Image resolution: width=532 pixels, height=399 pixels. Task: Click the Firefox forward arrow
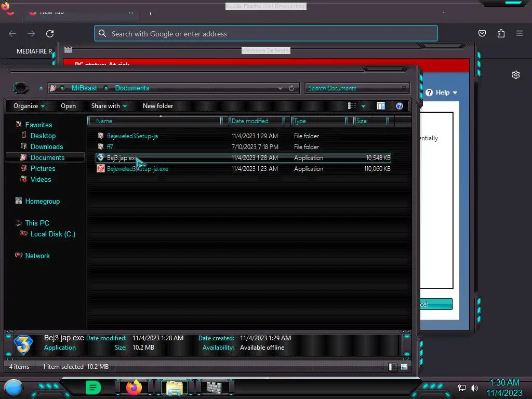point(31,34)
